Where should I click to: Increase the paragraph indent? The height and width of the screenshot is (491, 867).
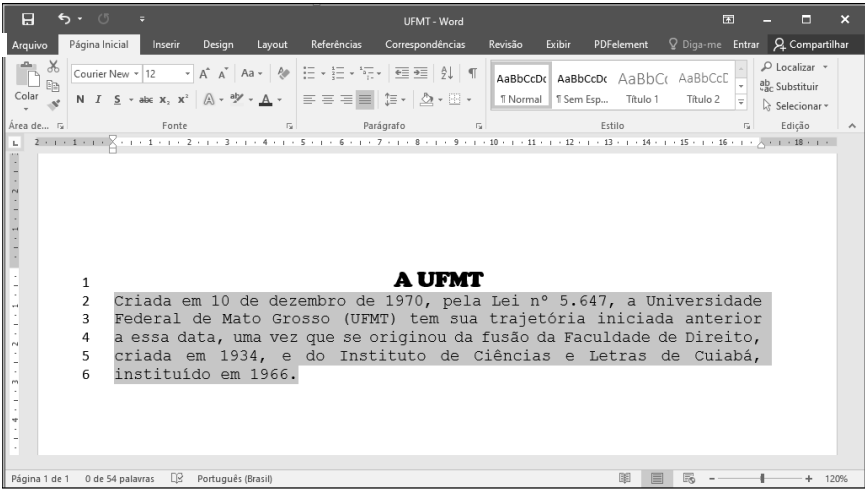point(421,73)
